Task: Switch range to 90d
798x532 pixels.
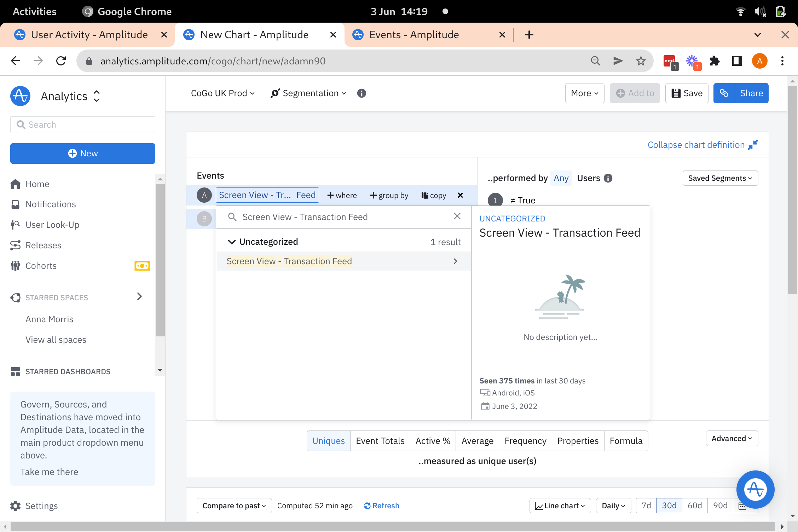Action: (x=720, y=506)
